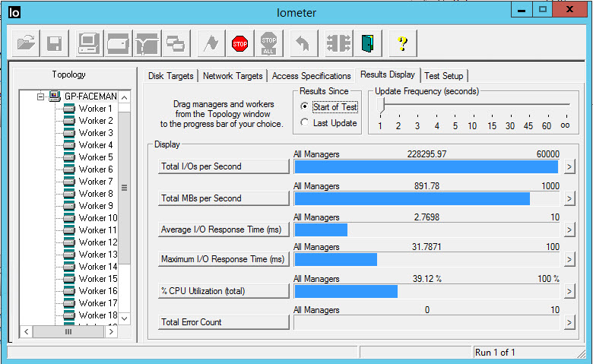Click the Maximum I/O Response Time progress bar
This screenshot has width=593, height=364.
[427, 259]
